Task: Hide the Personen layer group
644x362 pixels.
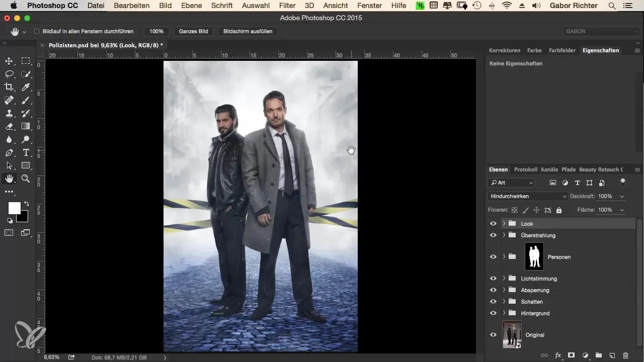Action: click(x=493, y=257)
